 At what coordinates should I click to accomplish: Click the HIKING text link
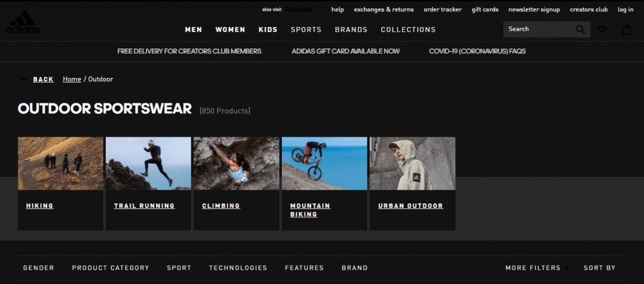coord(40,206)
